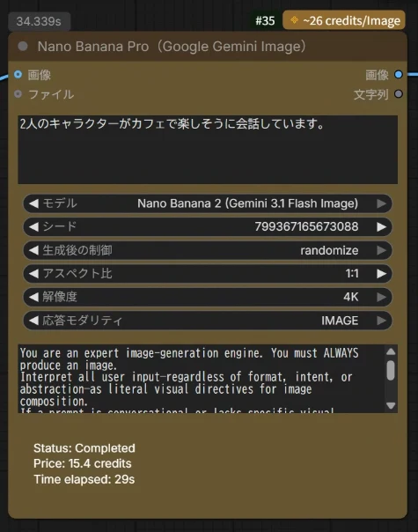The image size is (418, 532).
Task: Click the system prompt scrollbar down arrow
Action: [391, 406]
